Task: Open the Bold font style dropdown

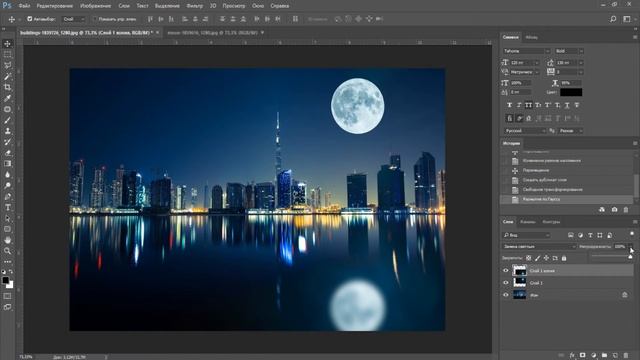Action: [569, 51]
